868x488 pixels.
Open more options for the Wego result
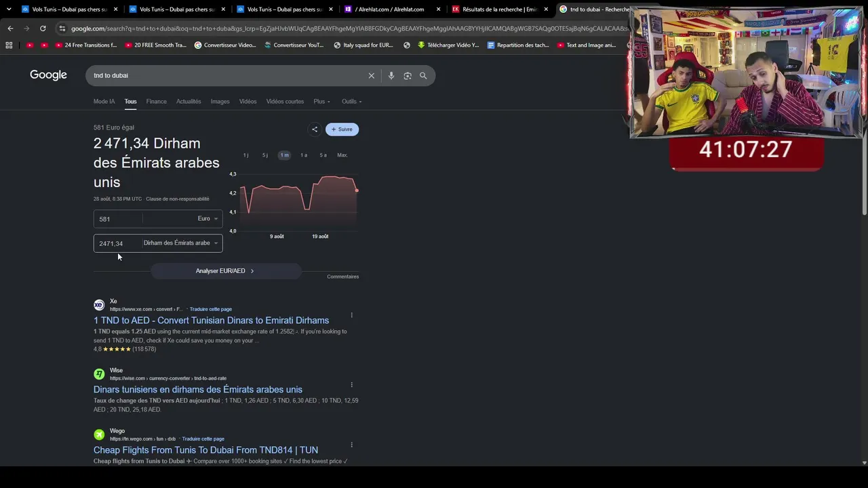point(351,445)
